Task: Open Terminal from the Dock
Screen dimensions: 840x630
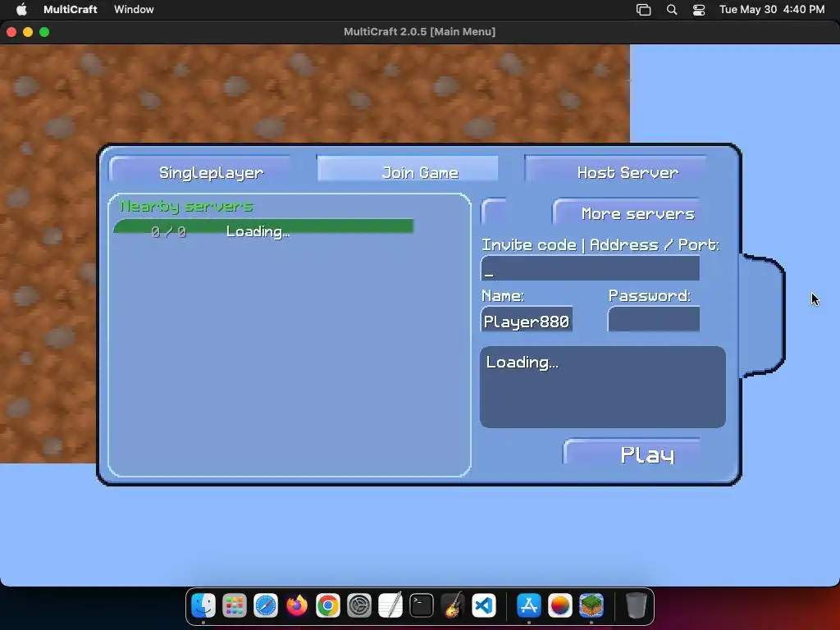Action: (x=422, y=606)
